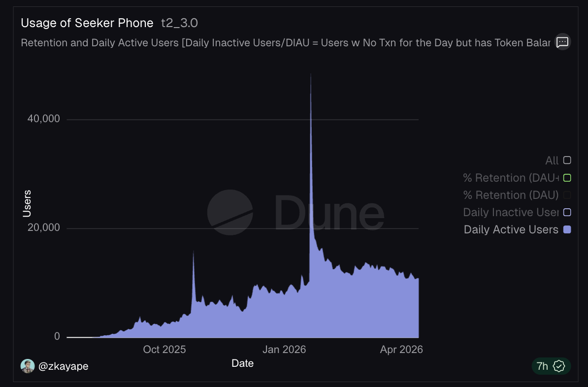Screen dimensions: 588x387
Task: Click the zkayape profile avatar
Action: coord(28,366)
